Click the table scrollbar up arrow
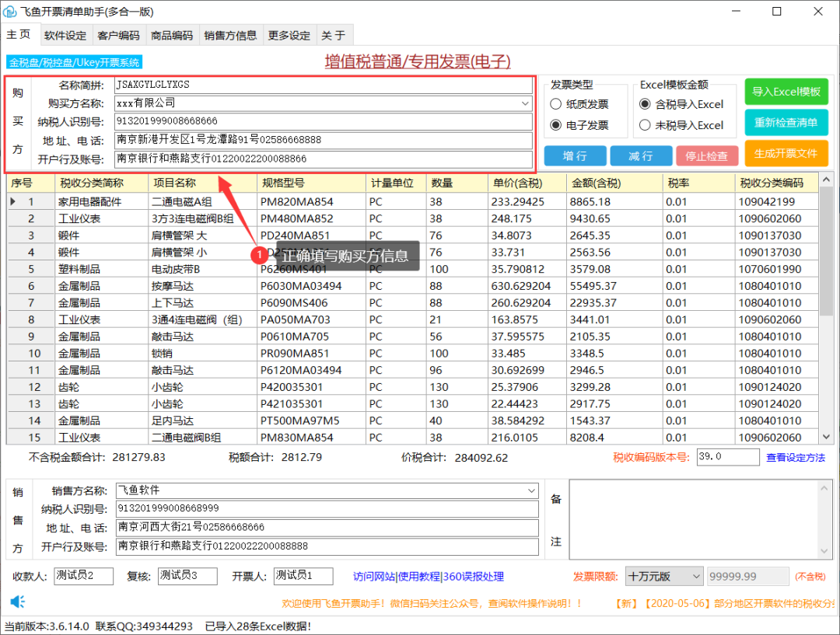Screen dimensions: 840x635 826,180
